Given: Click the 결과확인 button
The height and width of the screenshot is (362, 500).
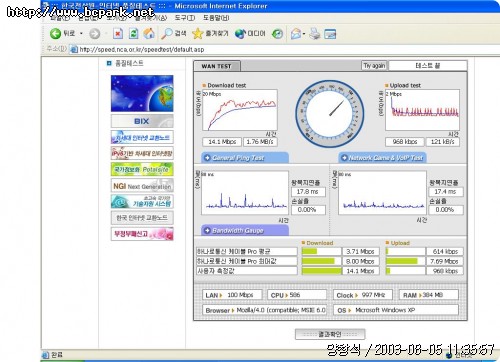Looking at the screenshot, I should click(x=330, y=334).
